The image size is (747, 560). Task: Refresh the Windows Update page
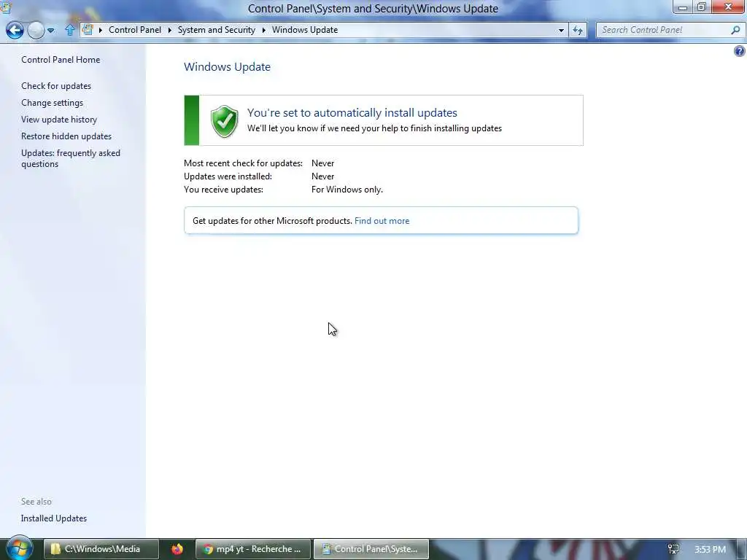[578, 31]
